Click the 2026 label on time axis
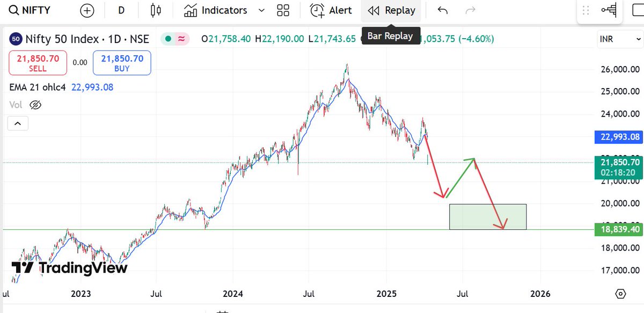Viewport: 644px width, 313px height. tap(540, 294)
